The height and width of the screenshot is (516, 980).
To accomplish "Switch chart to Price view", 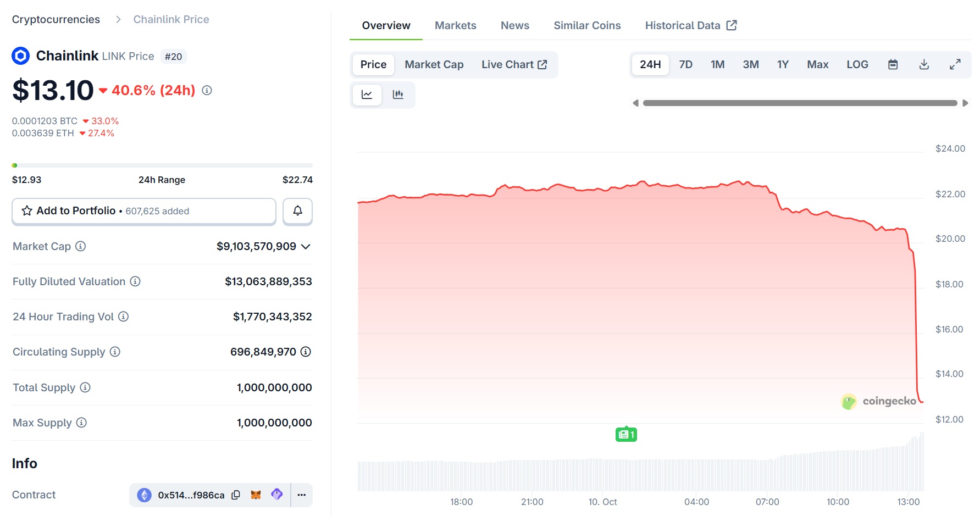I will (x=374, y=64).
